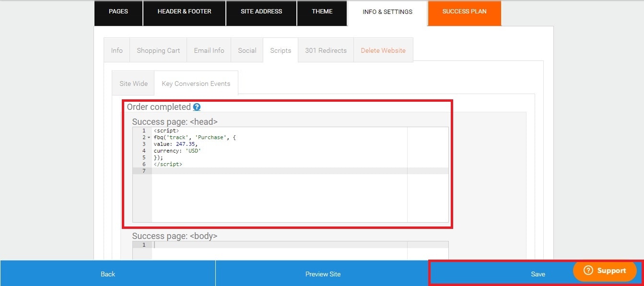Switch to the Shopping Cart tab
The height and width of the screenshot is (286, 644).
[x=158, y=50]
